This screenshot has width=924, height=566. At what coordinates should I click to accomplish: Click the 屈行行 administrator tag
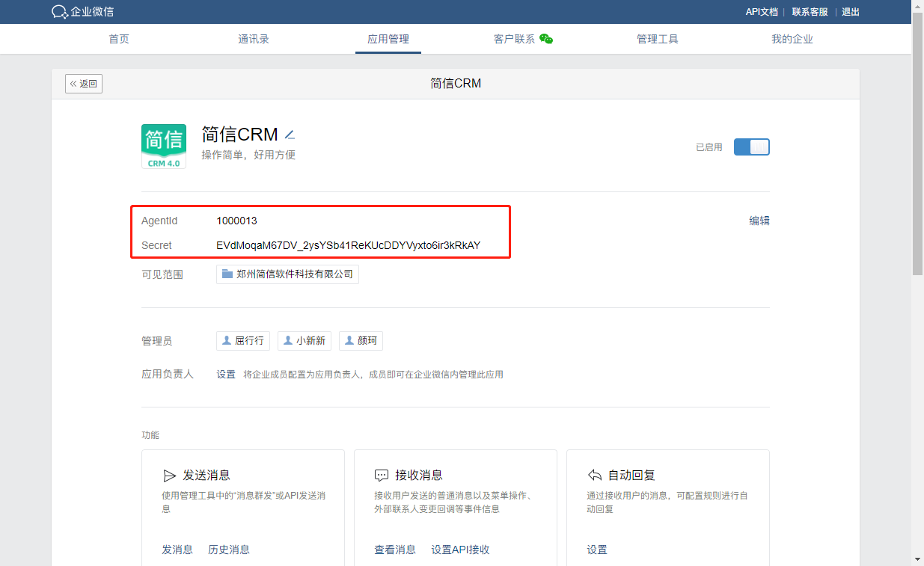[x=243, y=341]
